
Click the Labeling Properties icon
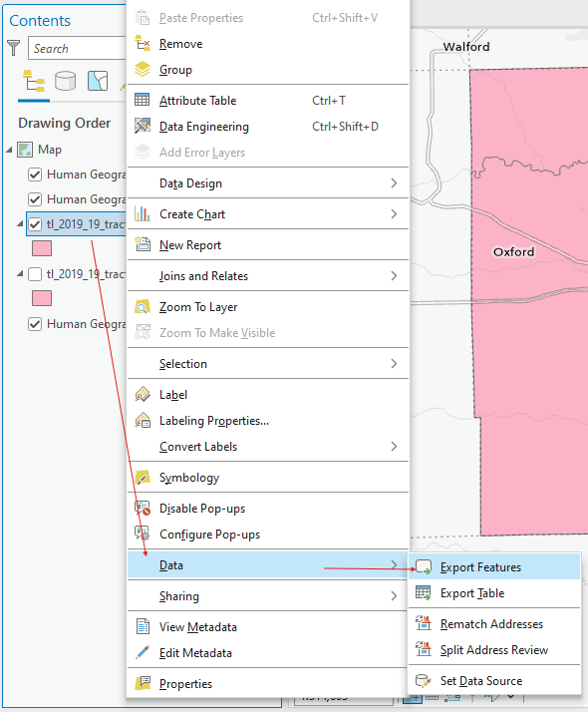click(x=143, y=421)
